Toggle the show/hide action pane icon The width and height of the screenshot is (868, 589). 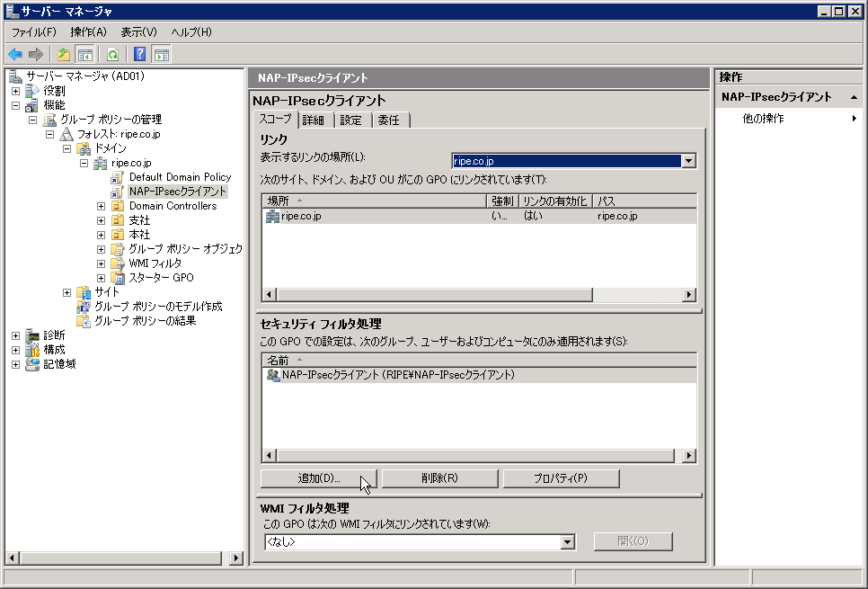click(x=162, y=54)
